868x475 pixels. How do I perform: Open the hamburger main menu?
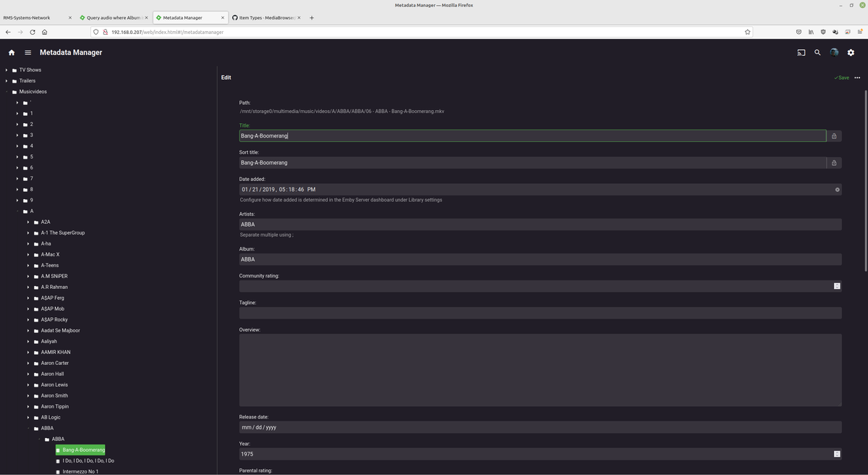pyautogui.click(x=28, y=52)
